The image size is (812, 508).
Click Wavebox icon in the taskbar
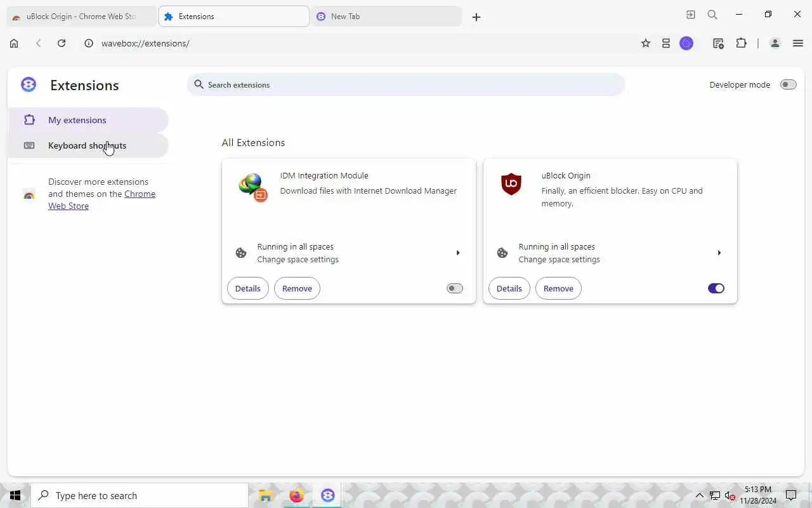click(327, 495)
